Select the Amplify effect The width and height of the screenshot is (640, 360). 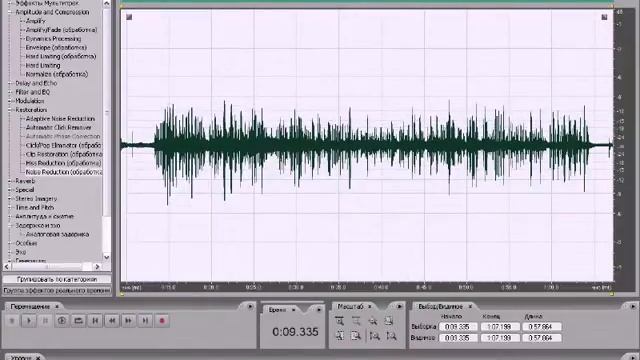(36, 21)
